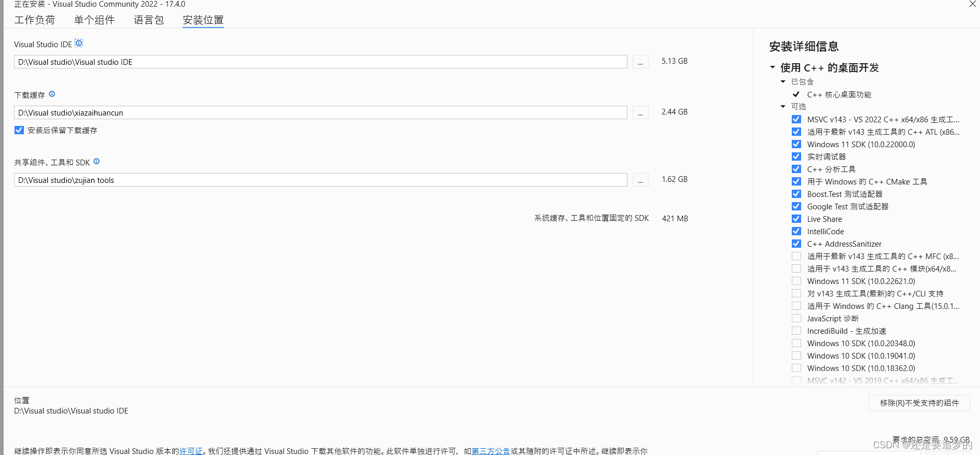Close the installer window with the X

pos(973,4)
